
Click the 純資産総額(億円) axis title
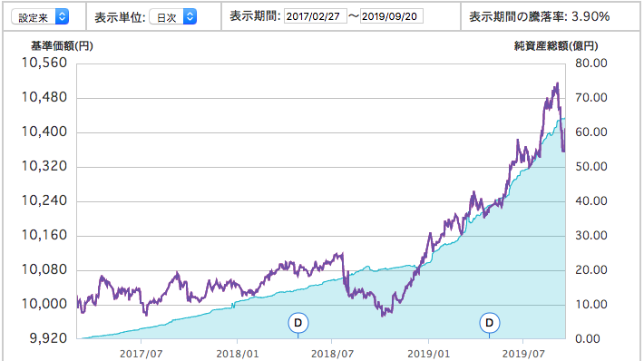point(556,45)
